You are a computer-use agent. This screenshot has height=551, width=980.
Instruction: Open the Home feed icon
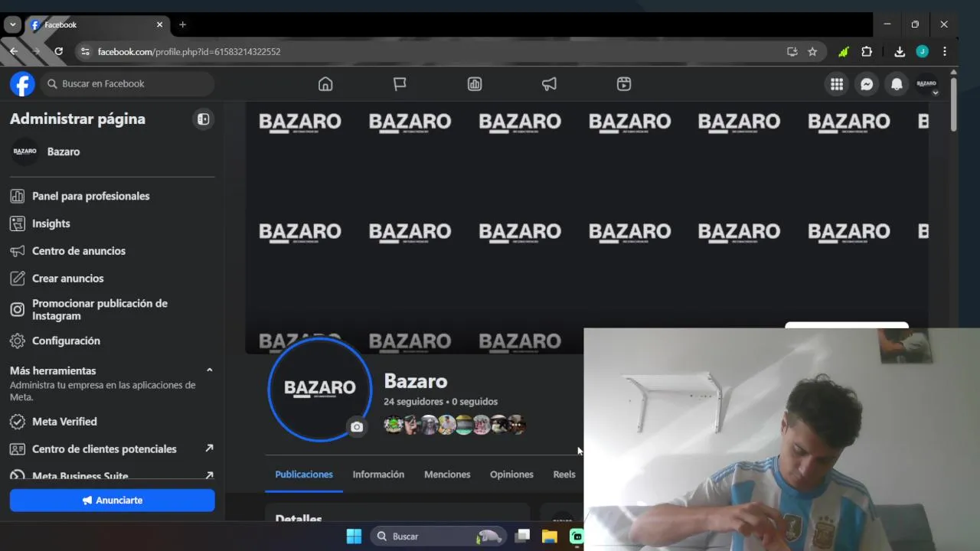[x=325, y=84]
